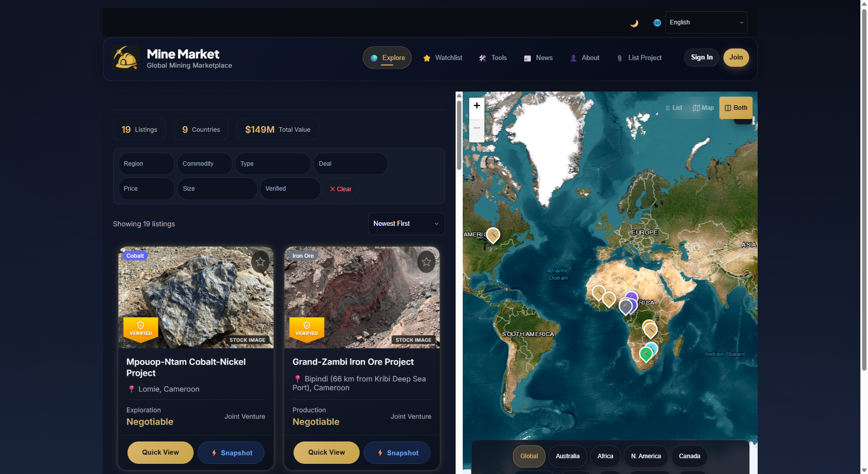
Task: Clear all active filters
Action: 340,189
